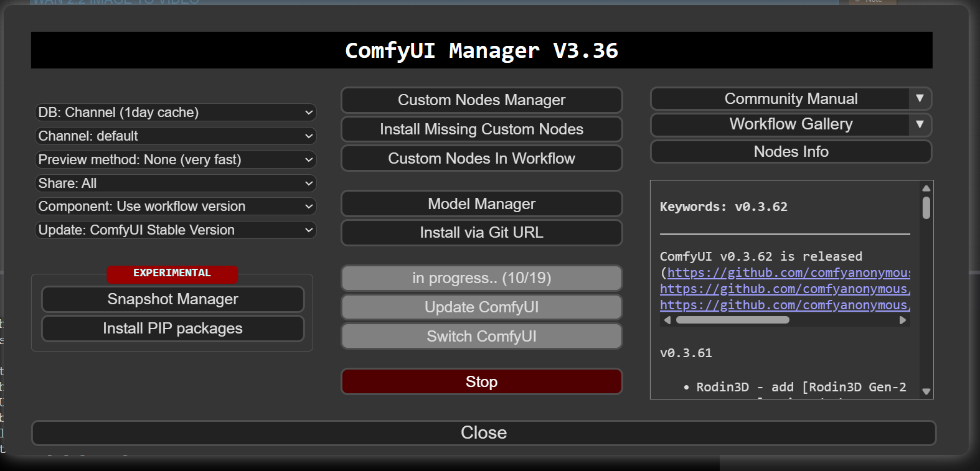Open the Nodes Info page
Image resolution: width=980 pixels, height=471 pixels.
791,152
